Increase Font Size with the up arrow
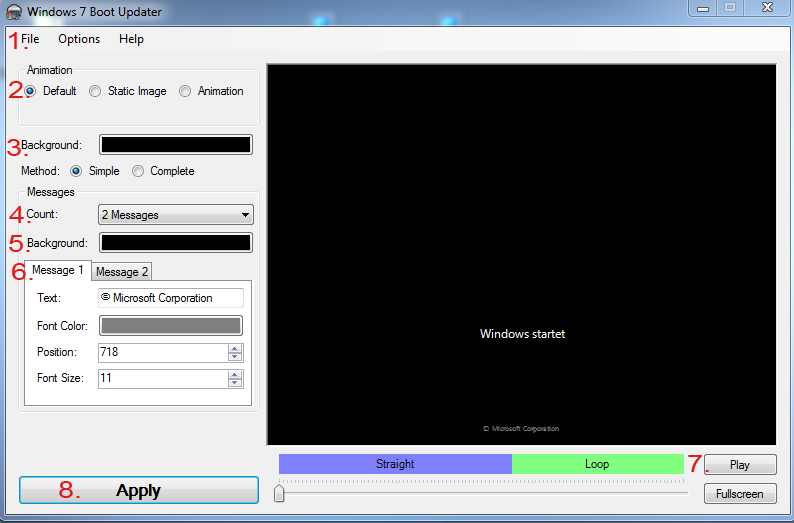This screenshot has height=523, width=794. click(x=234, y=374)
